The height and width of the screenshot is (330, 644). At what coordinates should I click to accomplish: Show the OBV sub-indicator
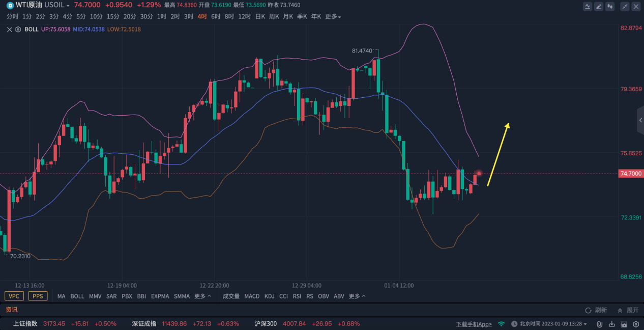(324, 296)
